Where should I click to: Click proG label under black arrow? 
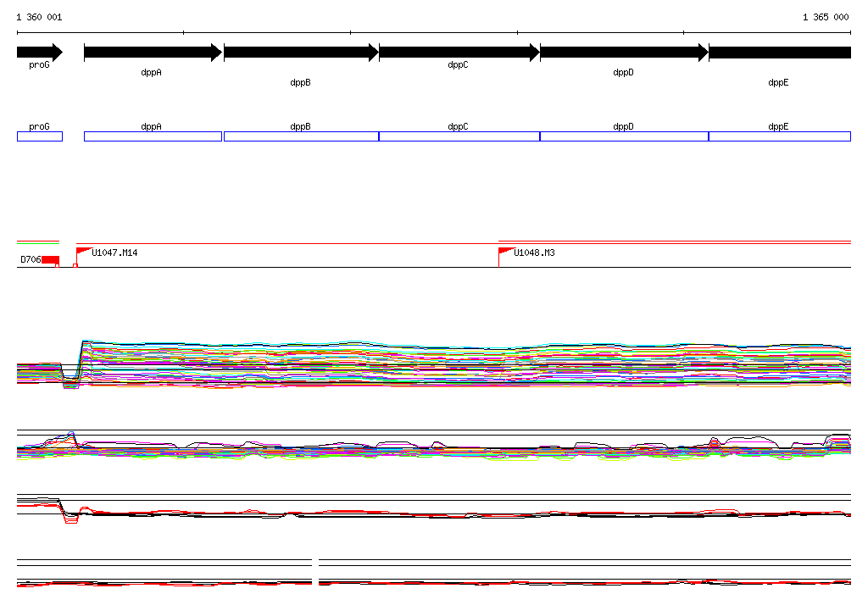click(x=39, y=64)
